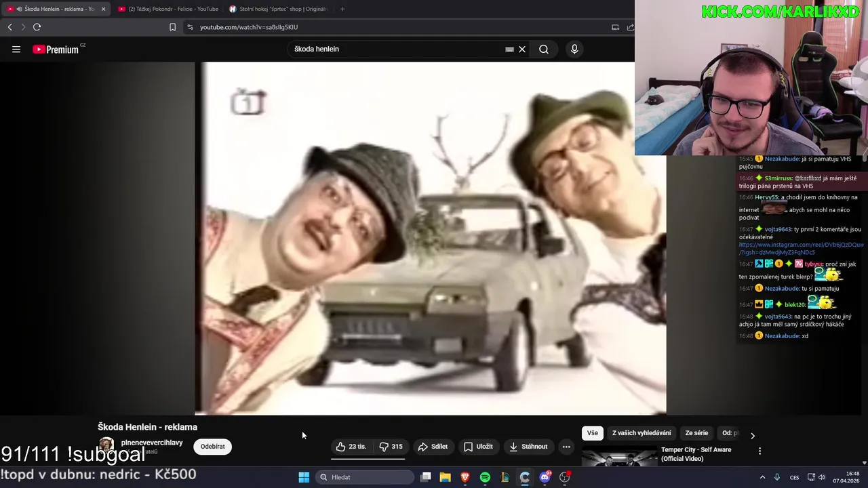
Task: Show hidden tray icons chevron
Action: click(762, 477)
